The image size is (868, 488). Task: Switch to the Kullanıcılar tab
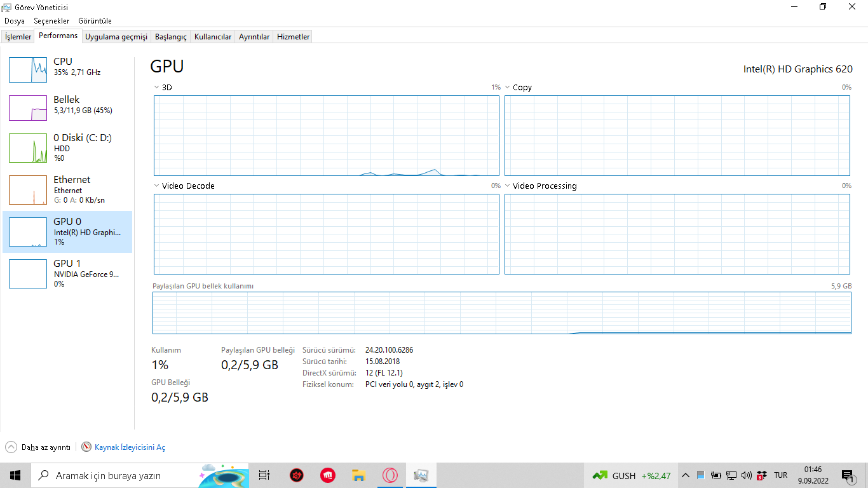coord(213,37)
